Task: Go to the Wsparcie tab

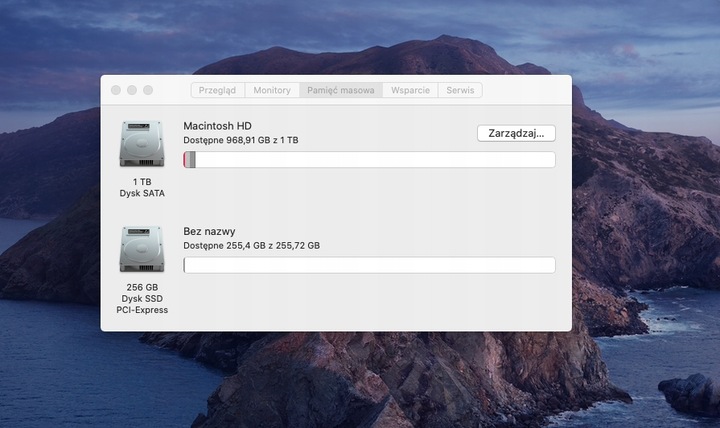Action: point(411,90)
